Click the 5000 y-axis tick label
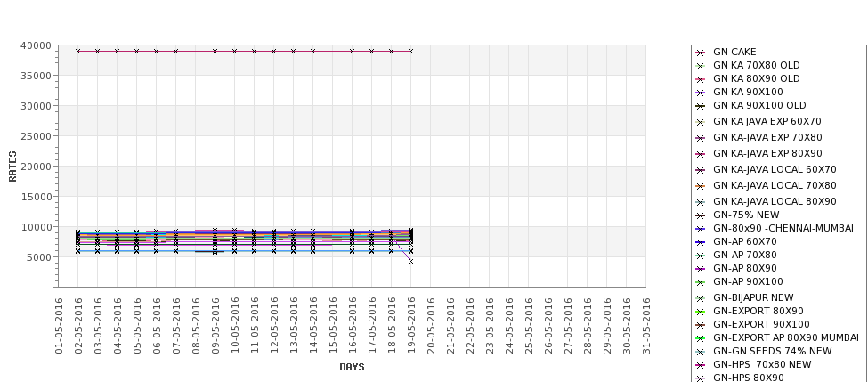868x382 pixels. [x=39, y=256]
